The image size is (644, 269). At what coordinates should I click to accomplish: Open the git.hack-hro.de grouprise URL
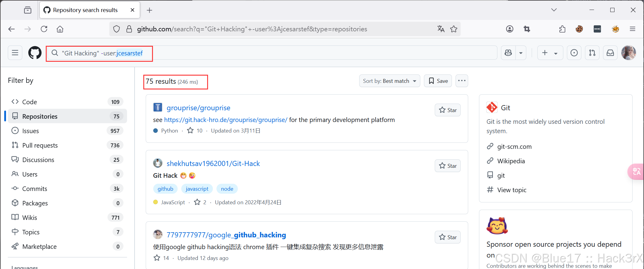click(x=226, y=120)
